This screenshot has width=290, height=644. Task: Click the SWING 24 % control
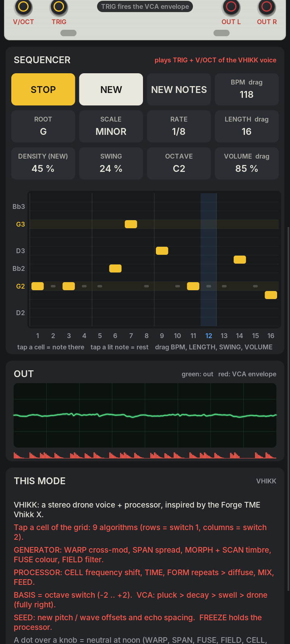point(111,163)
